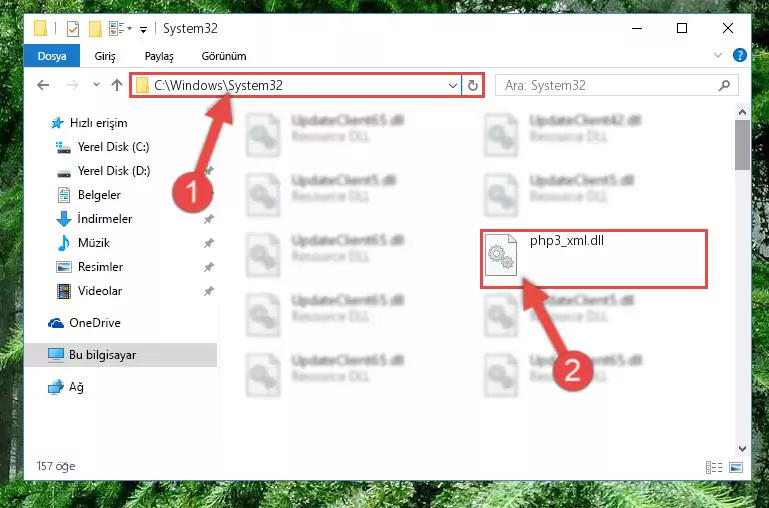Expand the address bar history dropdown
The image size is (769, 508).
[x=453, y=86]
